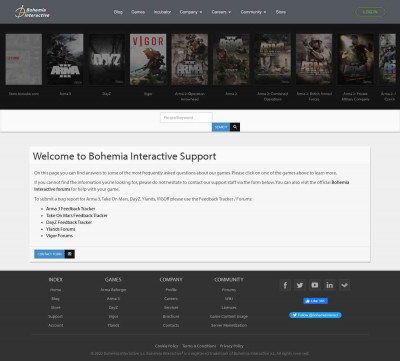Open the Vigor Forums link
This screenshot has width=400, height=361.
point(59,236)
